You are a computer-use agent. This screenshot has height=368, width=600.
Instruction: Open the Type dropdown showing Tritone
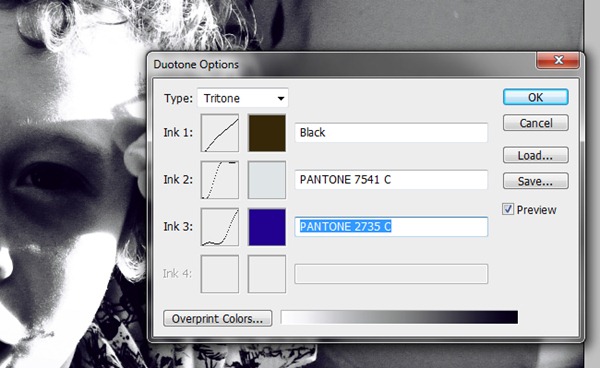pyautogui.click(x=243, y=98)
